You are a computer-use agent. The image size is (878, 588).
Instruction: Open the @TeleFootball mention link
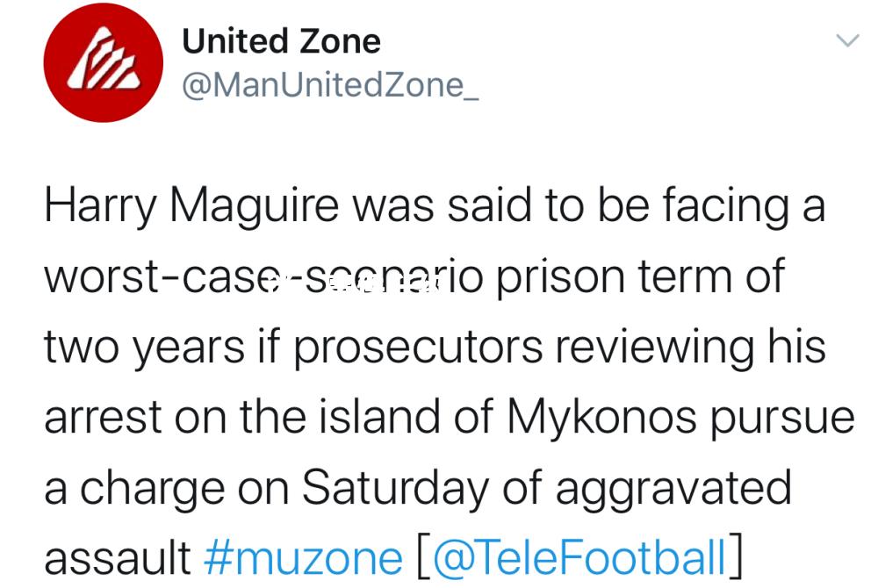click(x=579, y=558)
